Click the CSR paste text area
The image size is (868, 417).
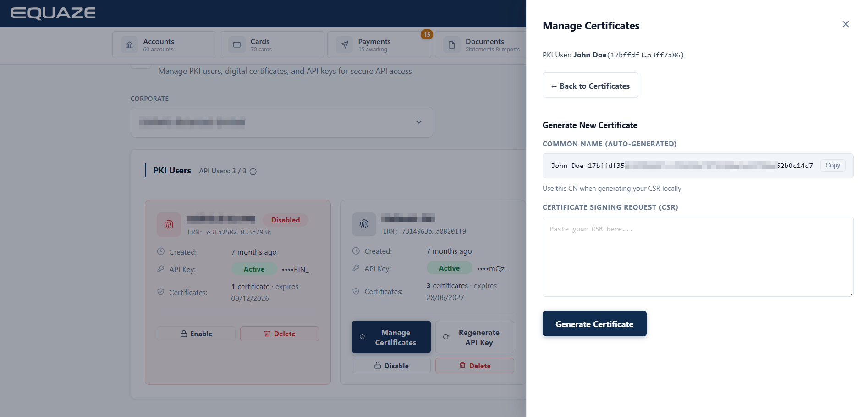698,257
